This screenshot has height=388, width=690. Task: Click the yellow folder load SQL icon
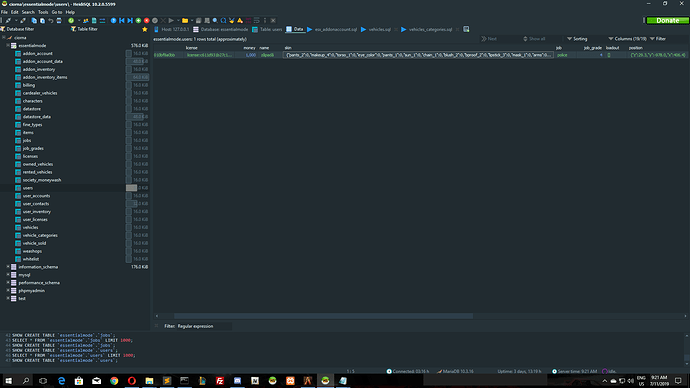pos(185,21)
